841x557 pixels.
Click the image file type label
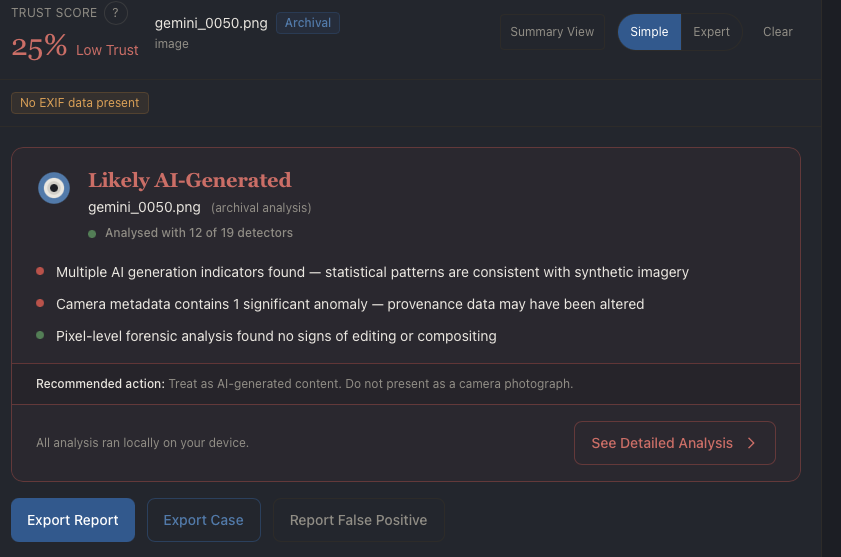tap(172, 43)
